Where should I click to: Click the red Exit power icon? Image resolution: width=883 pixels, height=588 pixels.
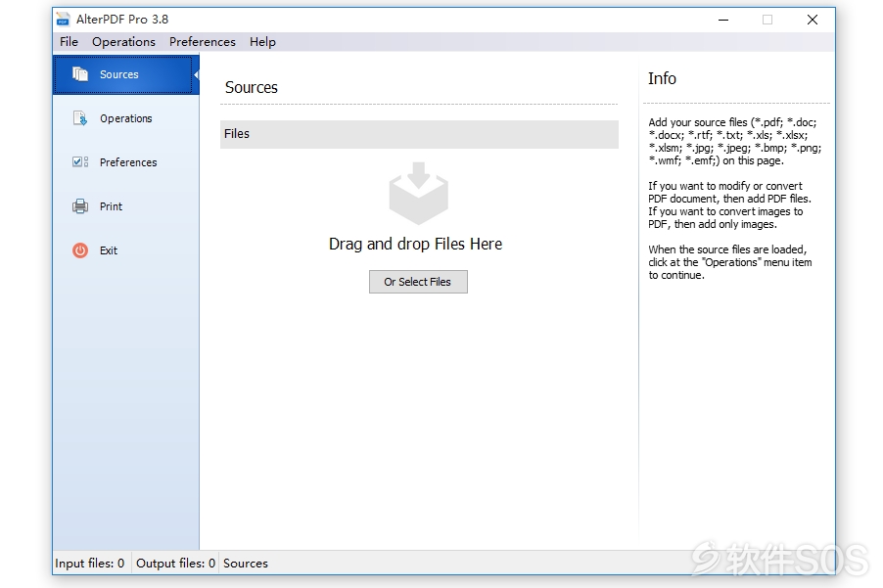coord(80,250)
